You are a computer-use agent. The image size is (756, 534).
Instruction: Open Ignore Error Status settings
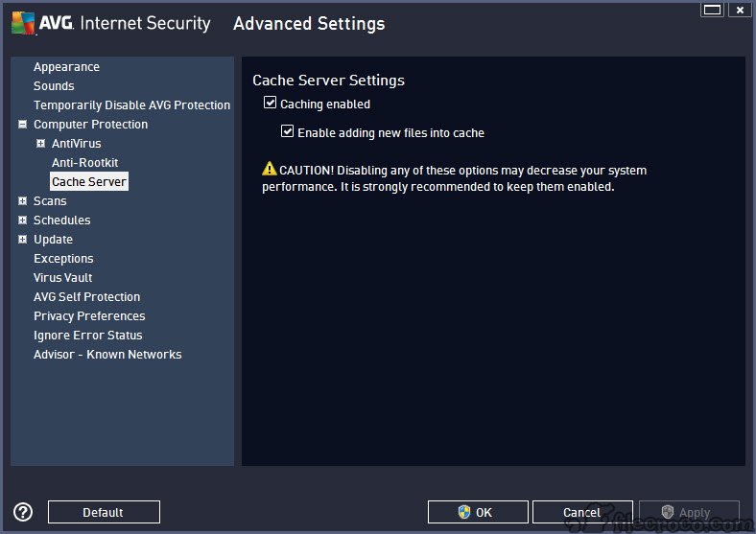[87, 336]
